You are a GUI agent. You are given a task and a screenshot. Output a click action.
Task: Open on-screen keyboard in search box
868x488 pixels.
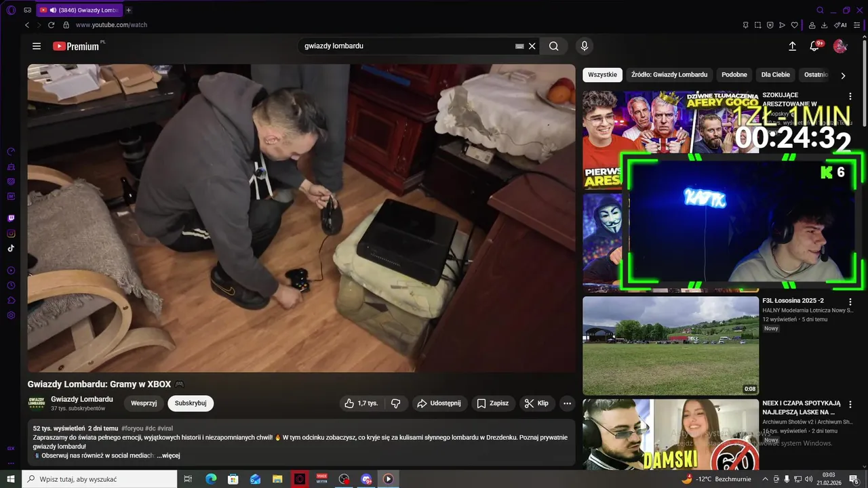[x=519, y=46]
